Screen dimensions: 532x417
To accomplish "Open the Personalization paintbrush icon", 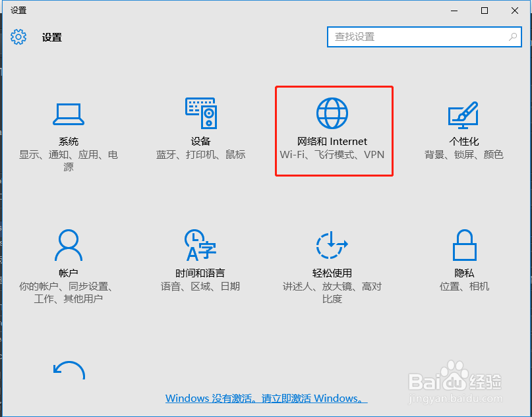I will [463, 115].
